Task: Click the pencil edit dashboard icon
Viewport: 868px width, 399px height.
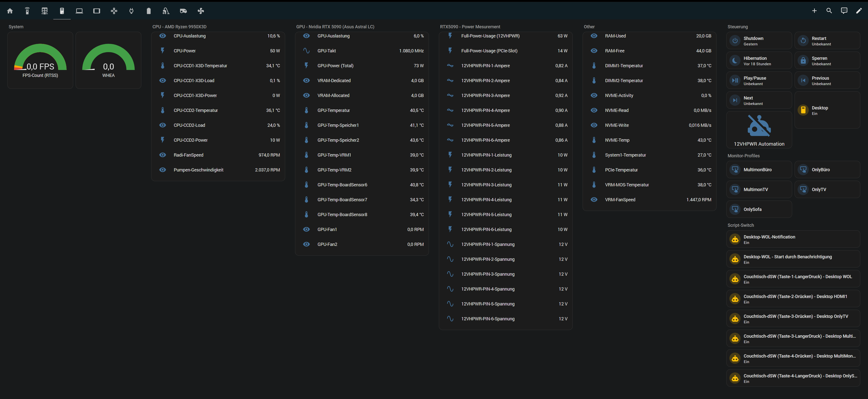Action: pos(859,11)
